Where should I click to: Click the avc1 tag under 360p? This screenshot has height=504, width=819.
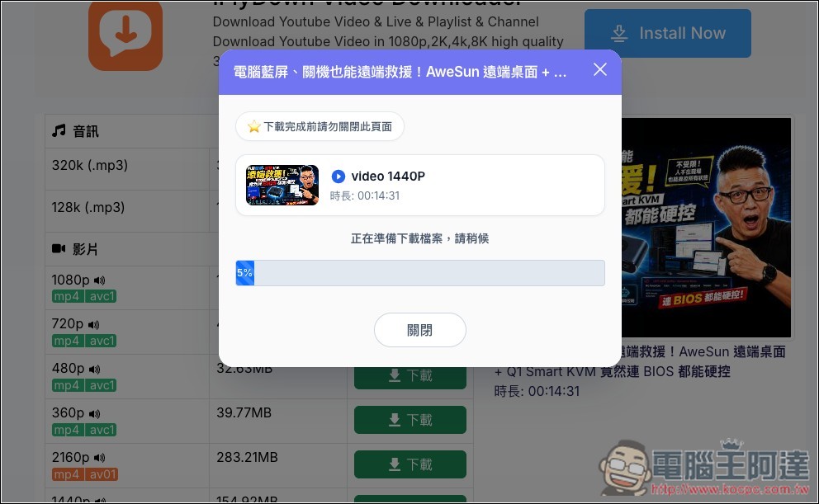pyautogui.click(x=102, y=430)
